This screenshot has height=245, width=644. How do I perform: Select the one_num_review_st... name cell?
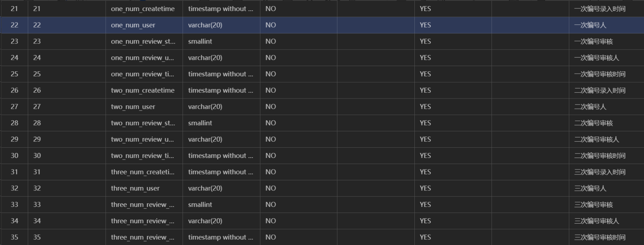pyautogui.click(x=144, y=42)
